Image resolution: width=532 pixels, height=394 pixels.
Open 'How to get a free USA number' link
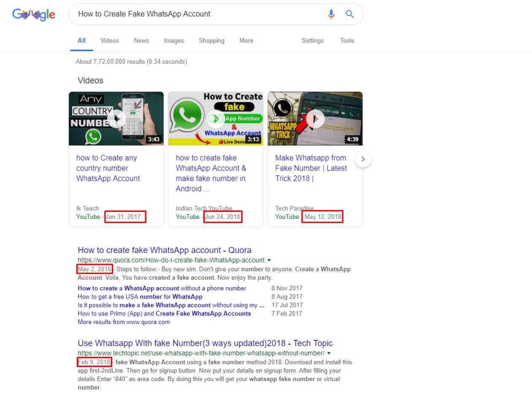pos(140,297)
